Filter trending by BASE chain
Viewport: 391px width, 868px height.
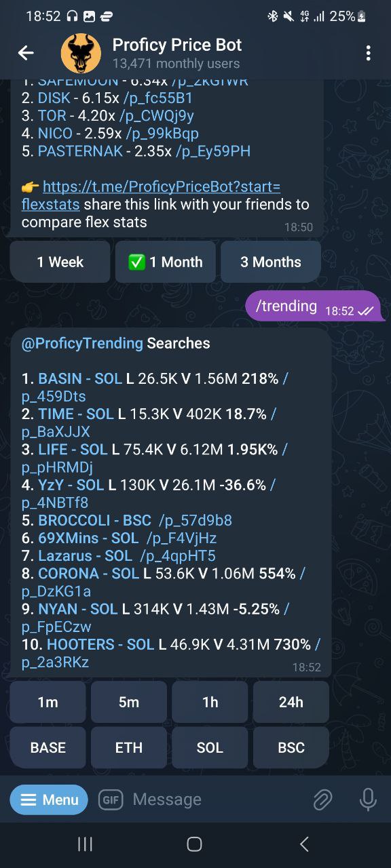[x=48, y=747]
